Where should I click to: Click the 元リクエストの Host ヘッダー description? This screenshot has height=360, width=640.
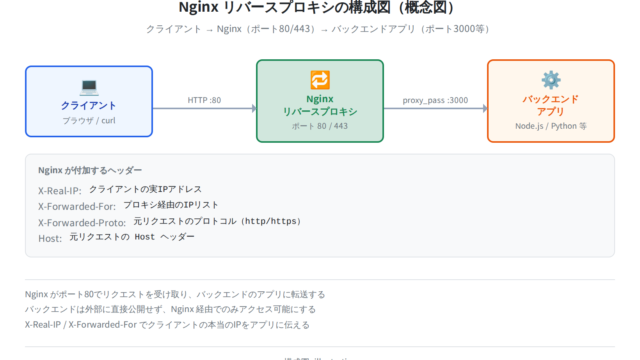tap(132, 237)
